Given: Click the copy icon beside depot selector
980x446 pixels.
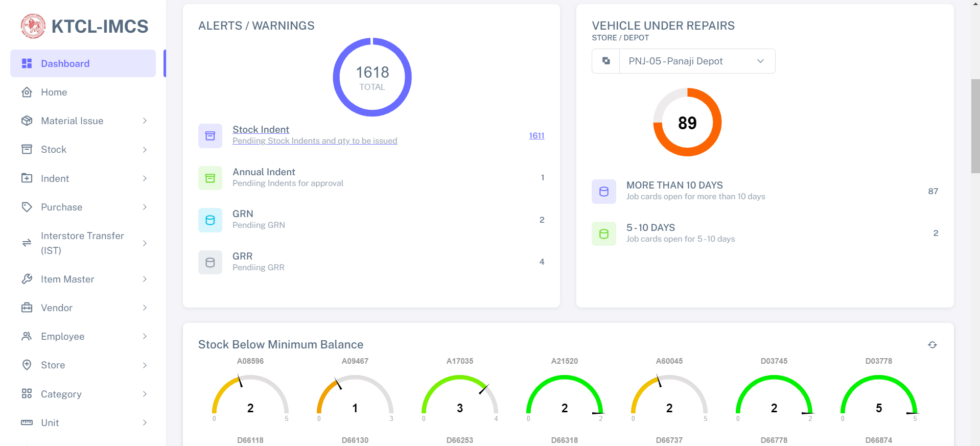Looking at the screenshot, I should [606, 61].
